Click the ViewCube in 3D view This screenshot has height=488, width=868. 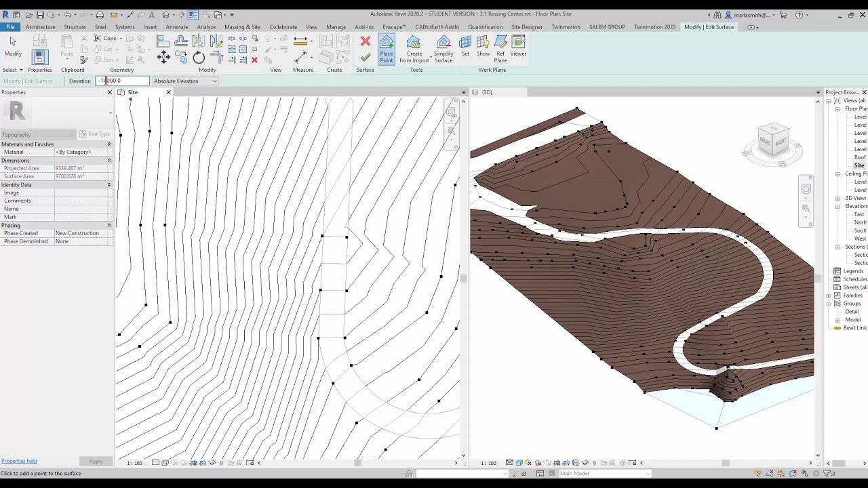(773, 140)
